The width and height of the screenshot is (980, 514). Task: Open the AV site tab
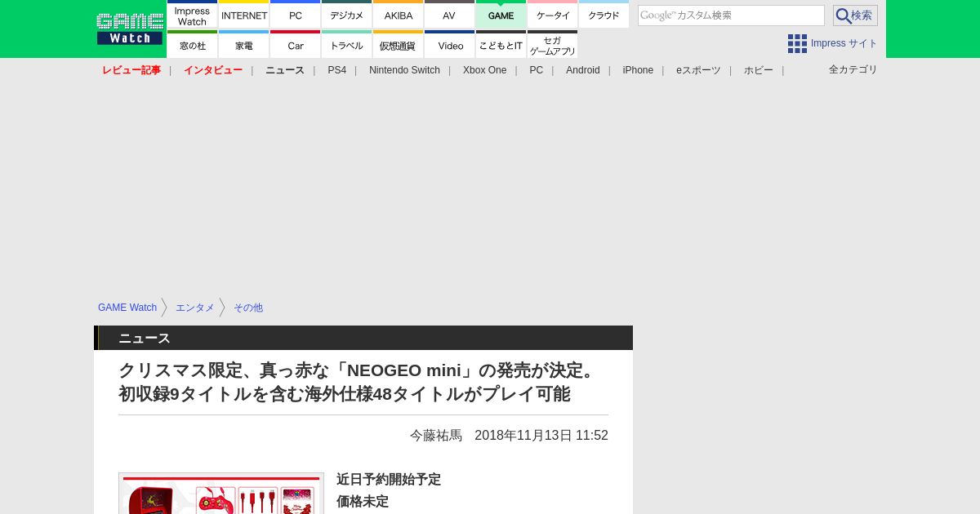449,15
